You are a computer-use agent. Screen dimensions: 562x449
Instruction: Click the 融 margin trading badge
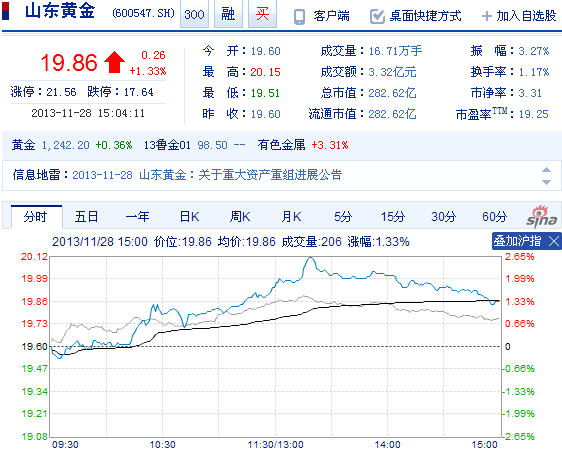coord(228,14)
